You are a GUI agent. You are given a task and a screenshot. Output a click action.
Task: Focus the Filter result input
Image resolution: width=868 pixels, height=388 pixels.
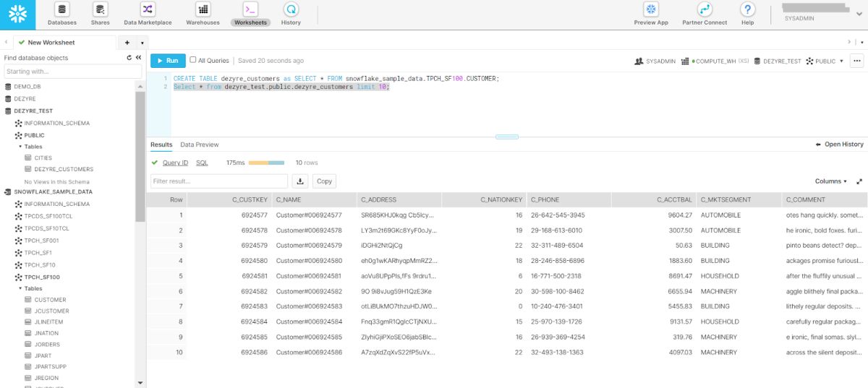(x=219, y=181)
